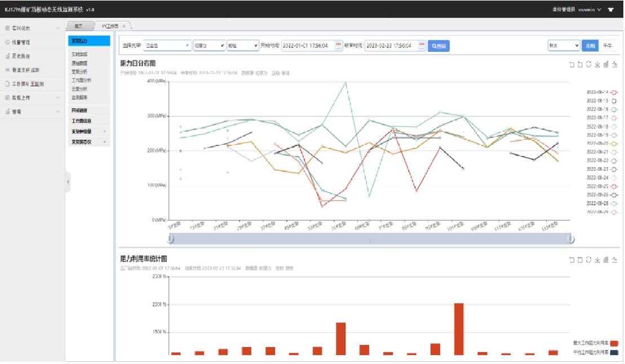Open the 默认 dropdown near unit buttons
Image resolution: width=625 pixels, height=364 pixels.
[x=564, y=46]
